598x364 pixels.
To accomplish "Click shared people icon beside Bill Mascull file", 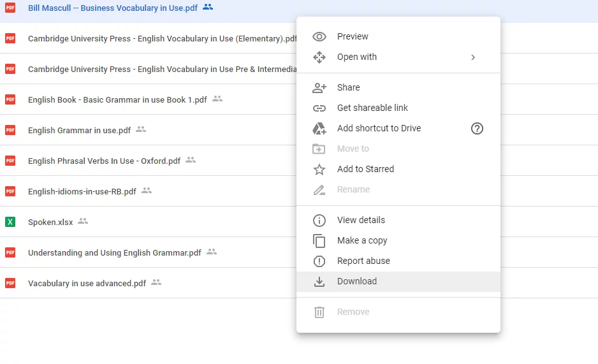I will (x=208, y=8).
